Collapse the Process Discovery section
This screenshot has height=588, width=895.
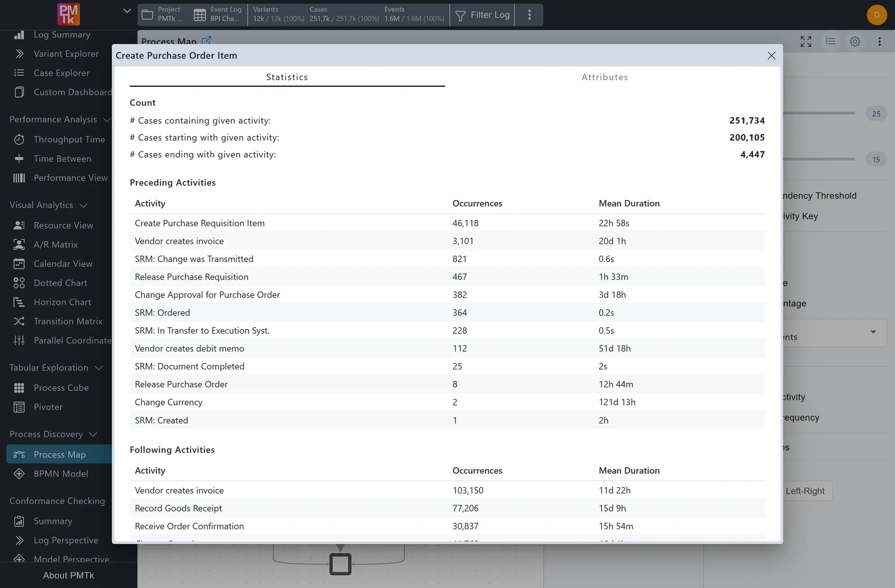[93, 435]
